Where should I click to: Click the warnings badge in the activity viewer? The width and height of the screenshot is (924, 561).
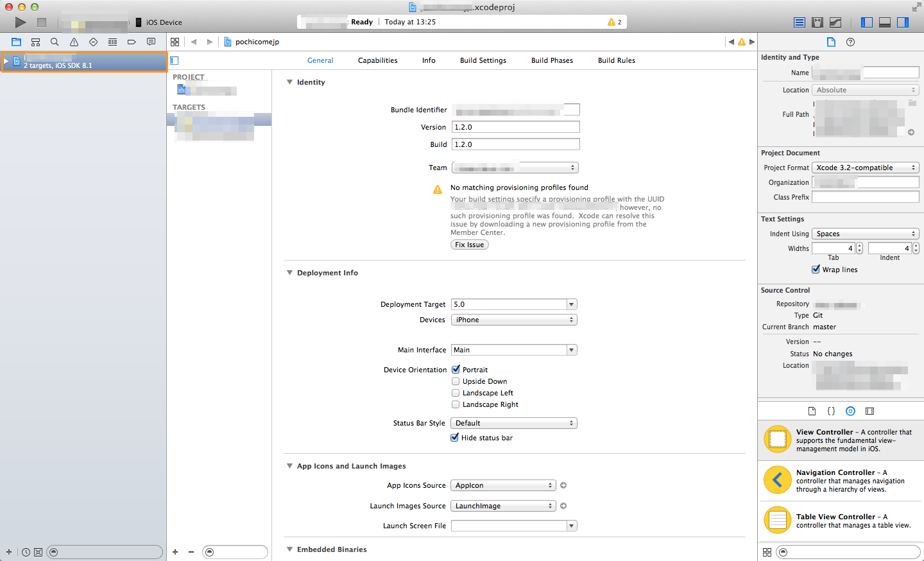(615, 21)
